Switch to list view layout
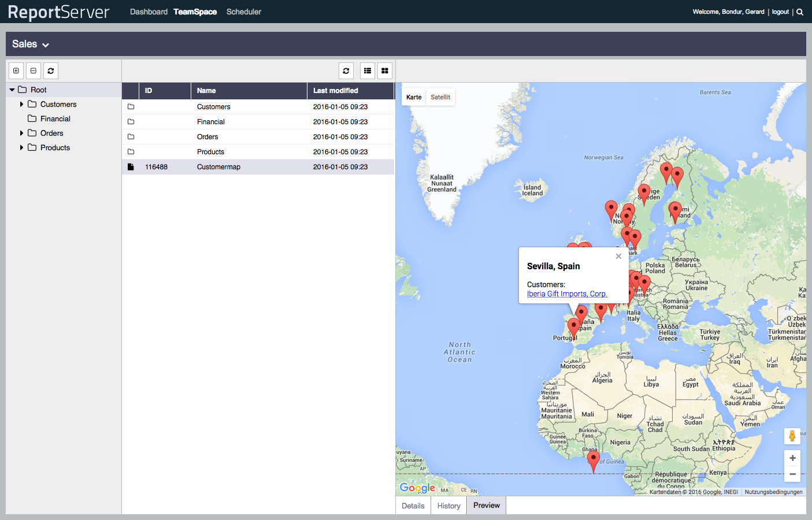 tap(368, 70)
